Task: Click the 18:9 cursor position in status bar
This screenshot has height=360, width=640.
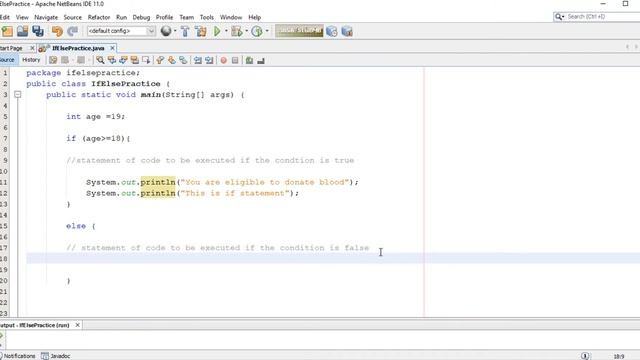Action: click(619, 356)
